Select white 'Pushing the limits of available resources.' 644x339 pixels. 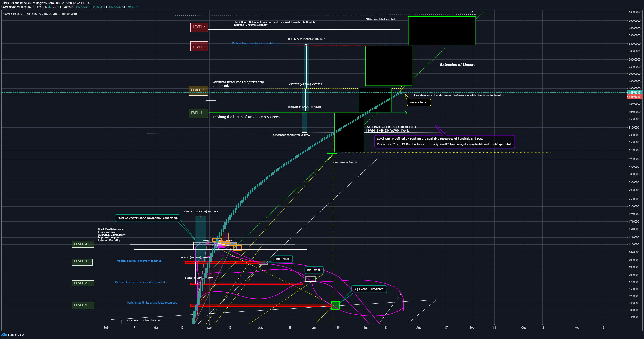[247, 117]
